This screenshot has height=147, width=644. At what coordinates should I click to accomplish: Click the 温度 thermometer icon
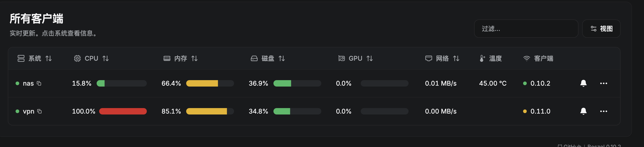(x=482, y=58)
